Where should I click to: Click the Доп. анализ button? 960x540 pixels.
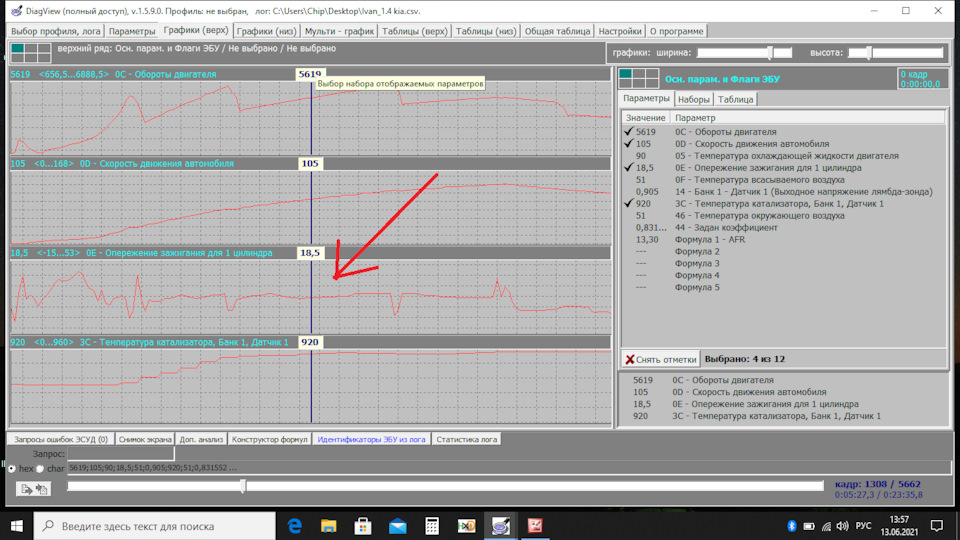click(201, 439)
